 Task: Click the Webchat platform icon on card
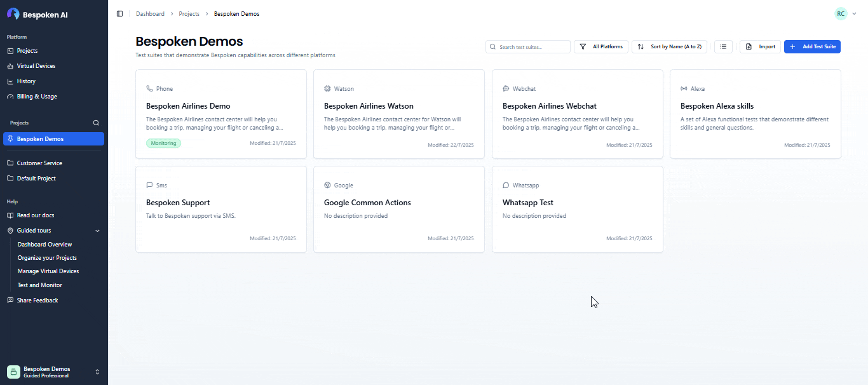pyautogui.click(x=506, y=89)
